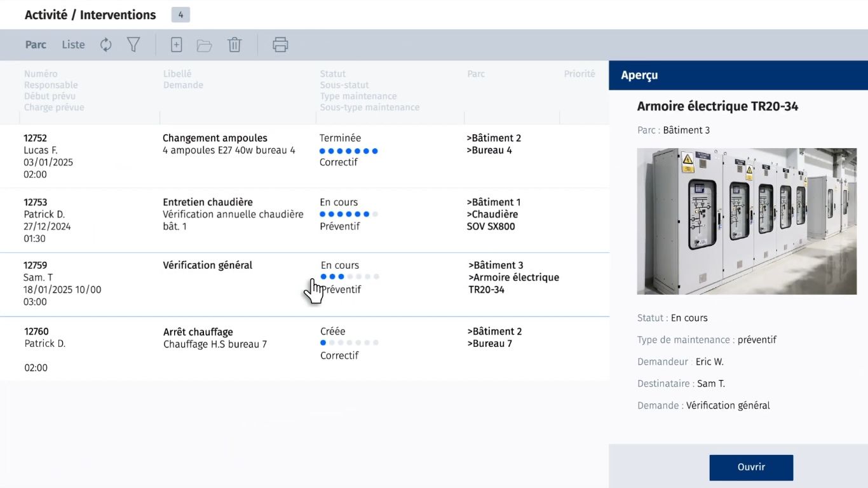Image resolution: width=868 pixels, height=488 pixels.
Task: Click the Ouvrir button
Action: pyautogui.click(x=751, y=467)
